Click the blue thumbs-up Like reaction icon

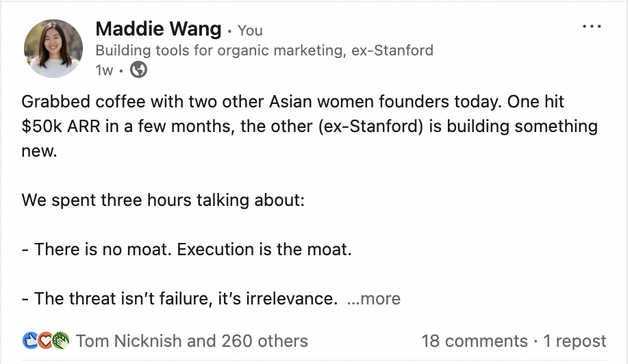(30, 340)
